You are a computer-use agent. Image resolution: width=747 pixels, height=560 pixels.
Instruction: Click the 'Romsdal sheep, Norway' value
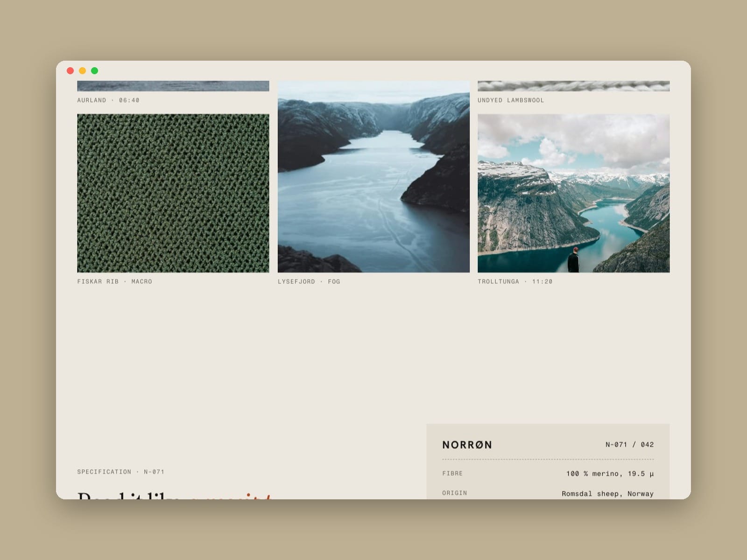coord(607,494)
